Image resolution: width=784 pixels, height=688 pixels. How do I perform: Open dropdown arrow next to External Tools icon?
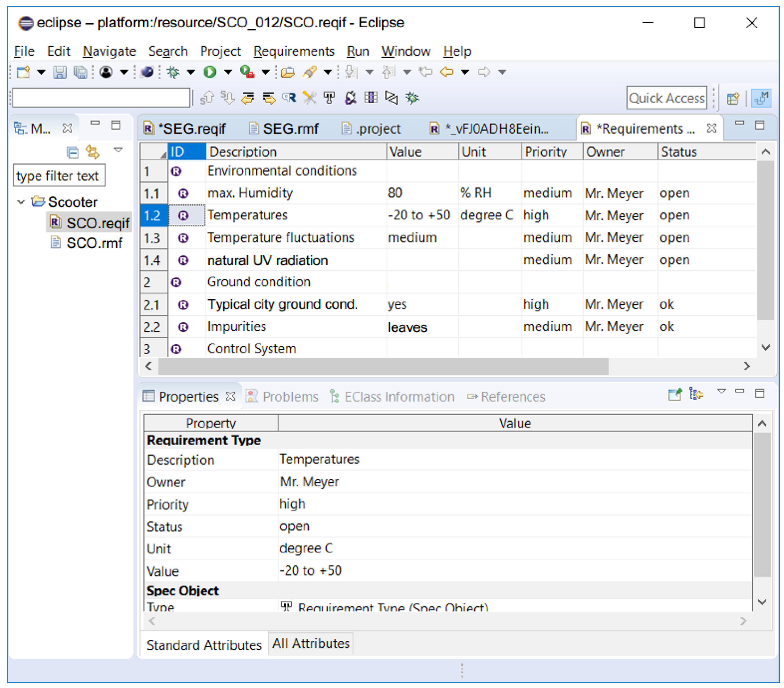click(265, 72)
